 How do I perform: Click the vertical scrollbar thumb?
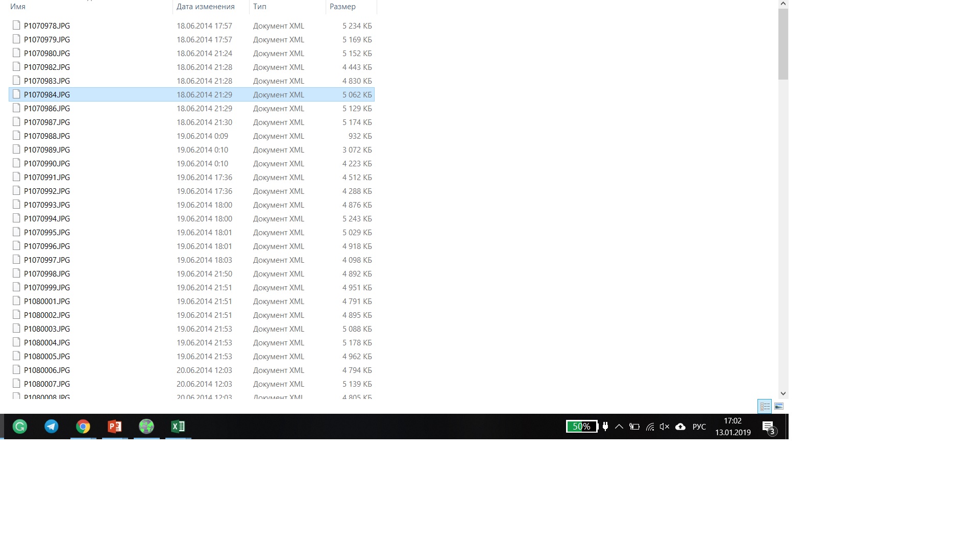(783, 43)
